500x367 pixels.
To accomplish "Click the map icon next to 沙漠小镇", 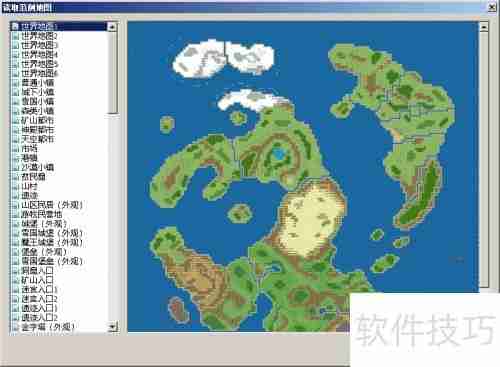I will [15, 167].
